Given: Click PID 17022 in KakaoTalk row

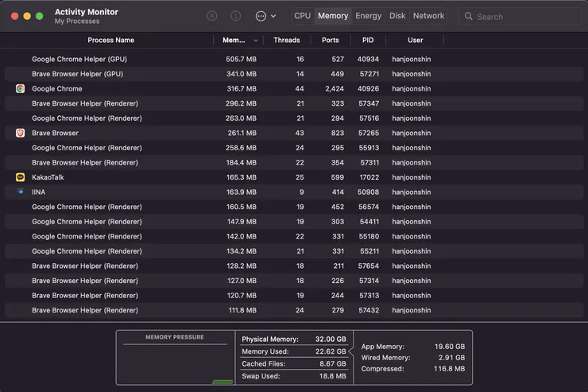Looking at the screenshot, I should [369, 177].
